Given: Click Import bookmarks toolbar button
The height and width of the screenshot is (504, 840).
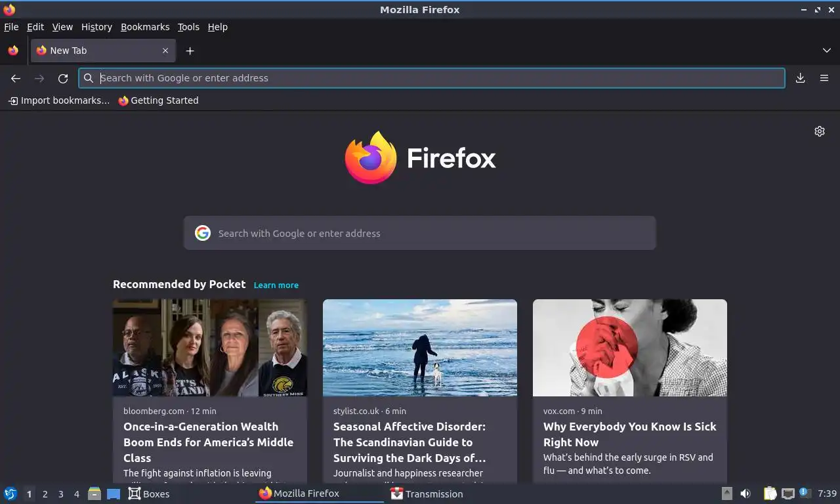Looking at the screenshot, I should (x=59, y=100).
